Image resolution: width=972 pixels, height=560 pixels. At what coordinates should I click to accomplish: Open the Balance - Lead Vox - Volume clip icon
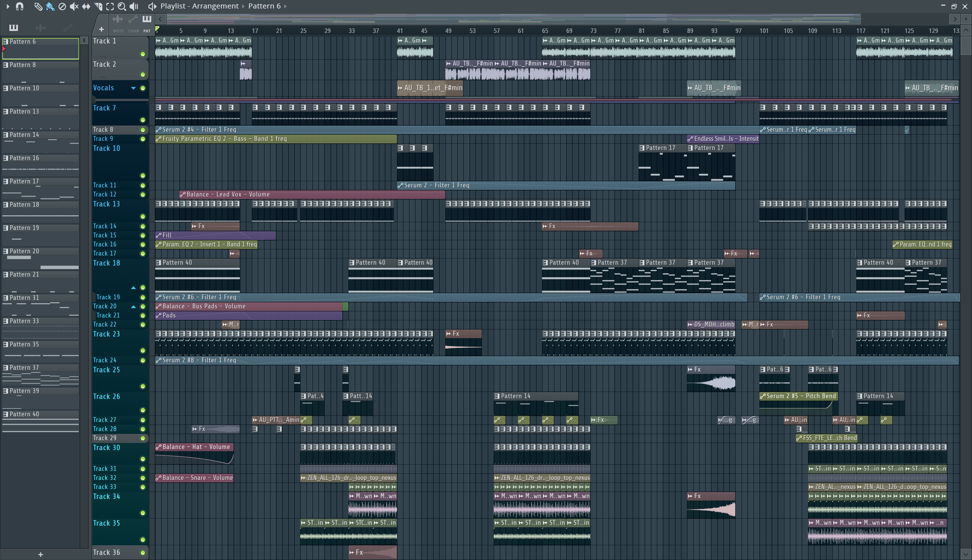[x=182, y=195]
